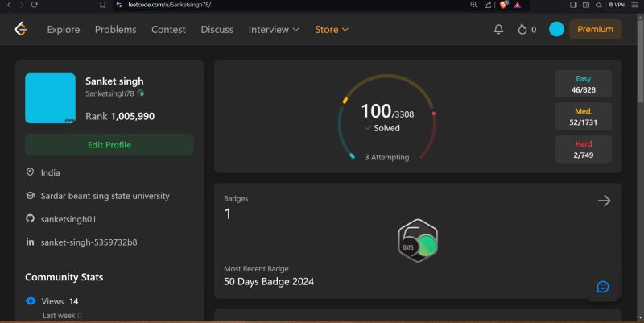The image size is (644, 323).
Task: Expand the Store dropdown menu
Action: 332,29
